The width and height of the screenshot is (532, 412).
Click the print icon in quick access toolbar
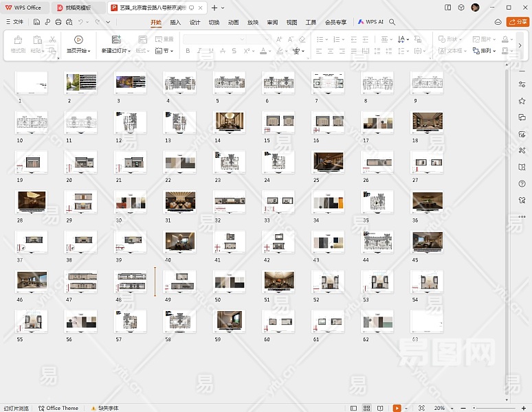[58, 22]
